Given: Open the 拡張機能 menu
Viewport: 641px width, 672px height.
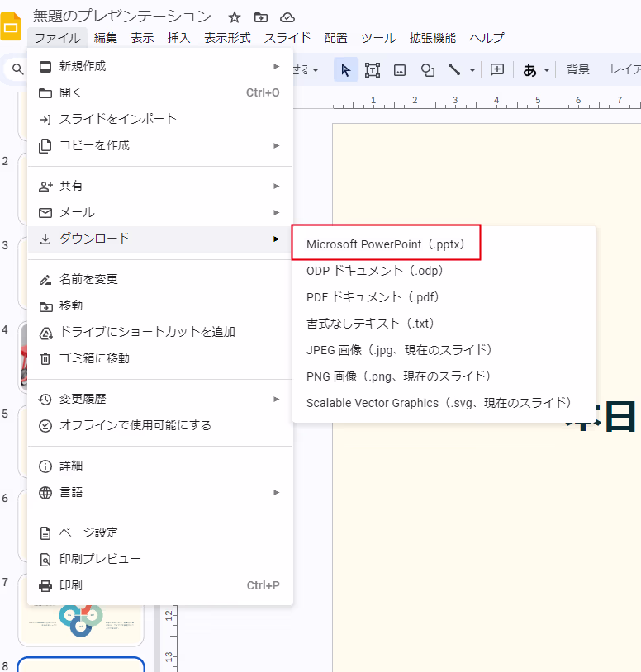Looking at the screenshot, I should (x=432, y=38).
